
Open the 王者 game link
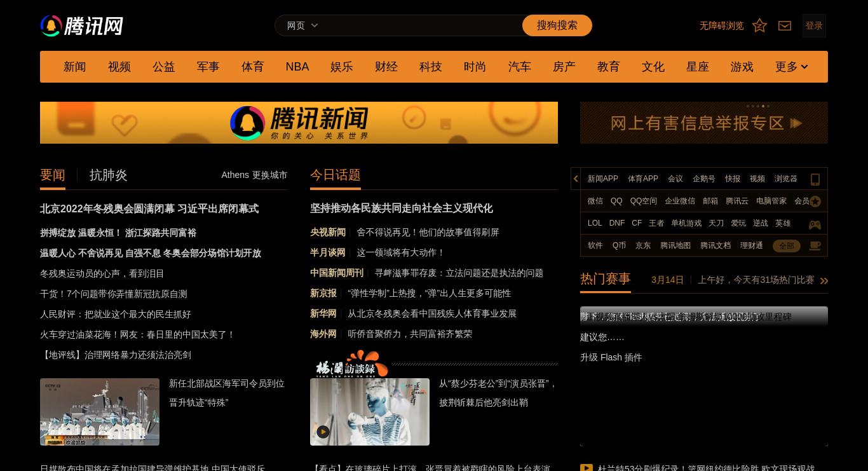(656, 223)
